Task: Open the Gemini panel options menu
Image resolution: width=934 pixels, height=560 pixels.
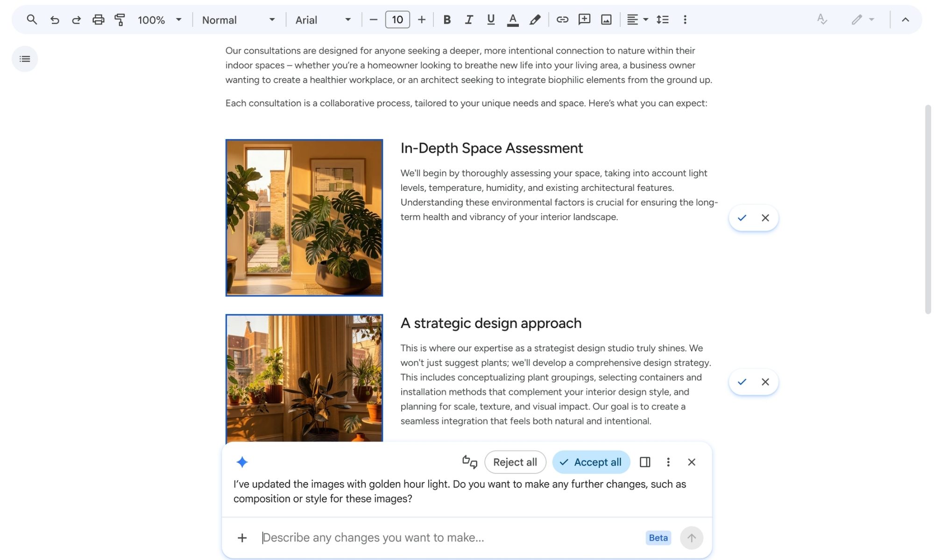Action: point(668,462)
